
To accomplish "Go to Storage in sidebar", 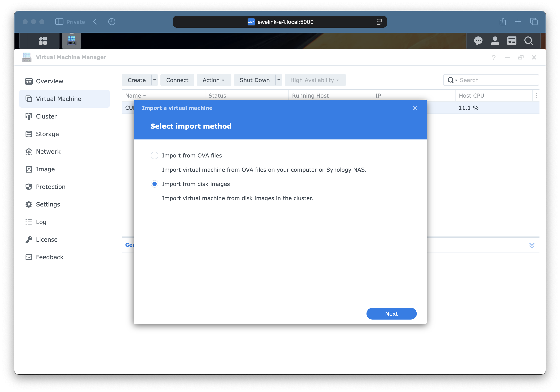I will (47, 134).
